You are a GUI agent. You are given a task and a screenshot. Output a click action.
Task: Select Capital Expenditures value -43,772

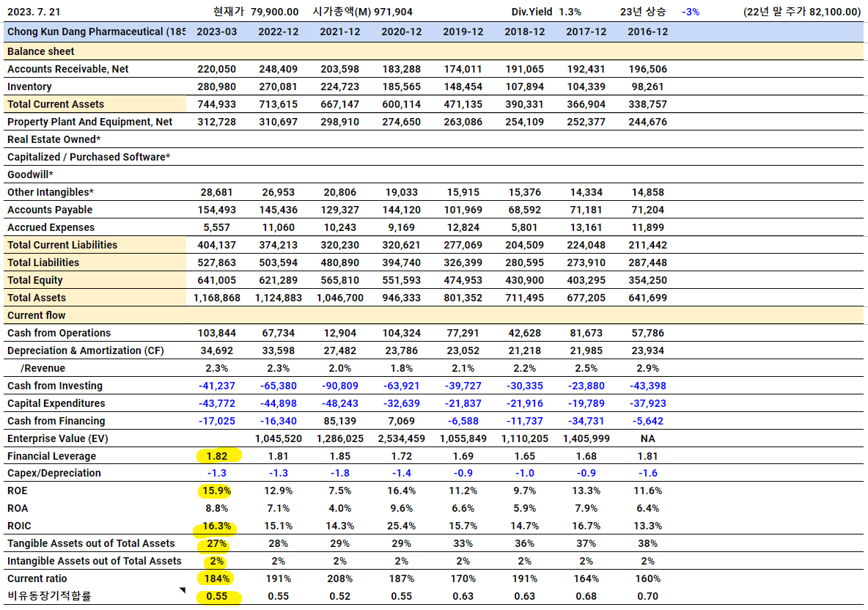click(x=216, y=403)
